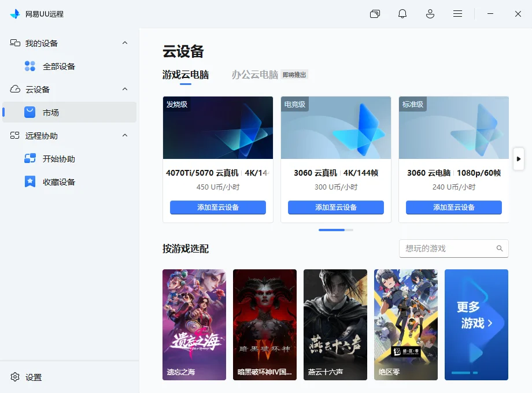The image size is (532, 393).
Task: Click the 远程协助 sidebar icon
Action: pyautogui.click(x=15, y=136)
